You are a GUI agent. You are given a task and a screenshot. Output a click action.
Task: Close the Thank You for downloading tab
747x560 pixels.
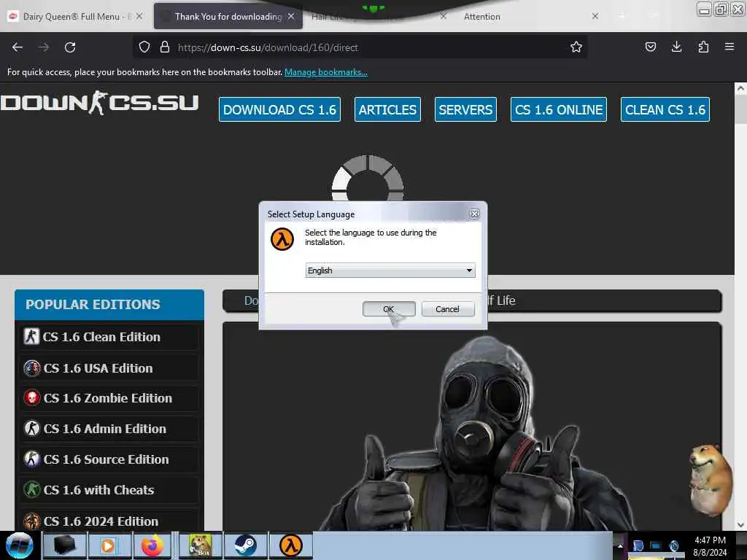(291, 16)
